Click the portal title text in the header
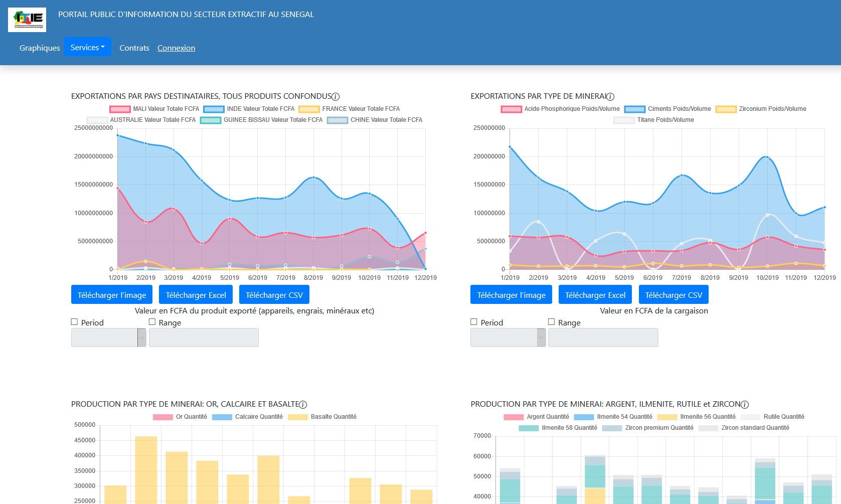Viewport: 841px width, 504px height. (186, 15)
